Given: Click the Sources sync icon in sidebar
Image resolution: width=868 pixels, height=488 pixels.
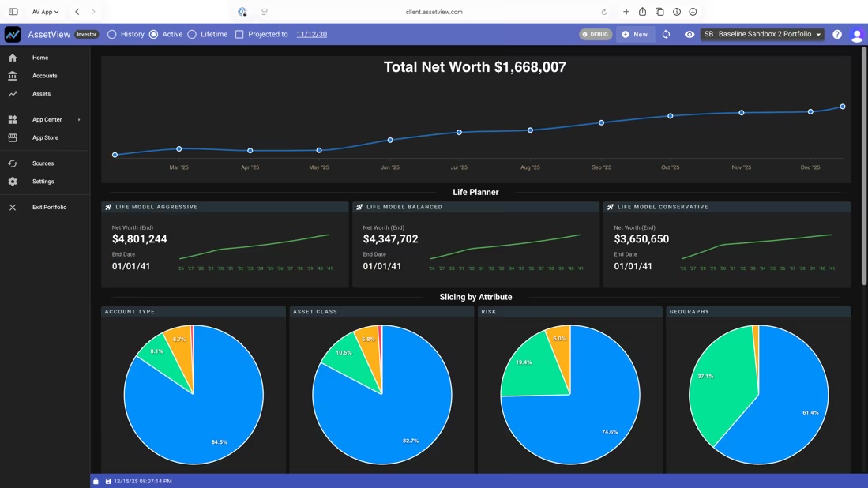Looking at the screenshot, I should click(x=13, y=163).
